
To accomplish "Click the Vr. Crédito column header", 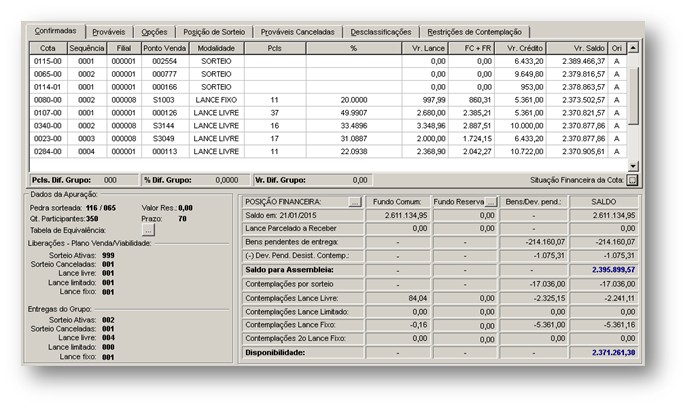I will click(x=520, y=48).
